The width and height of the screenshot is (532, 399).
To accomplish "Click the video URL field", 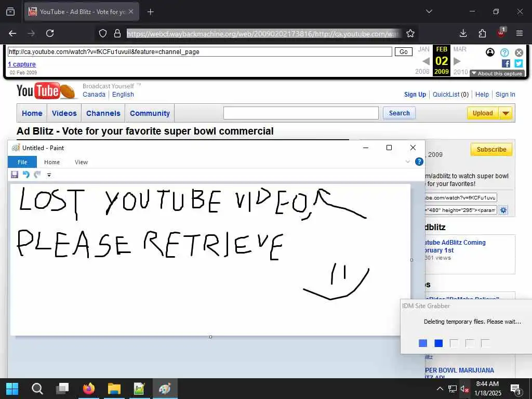I will [461, 197].
